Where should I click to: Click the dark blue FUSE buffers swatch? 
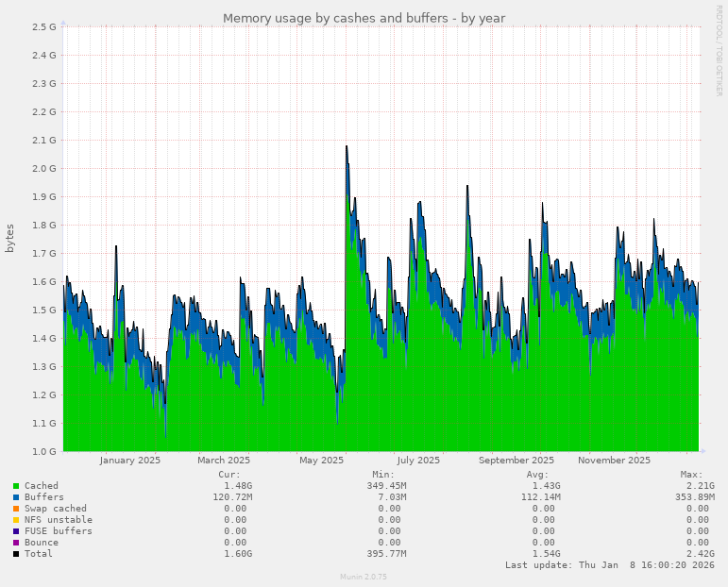click(x=16, y=531)
